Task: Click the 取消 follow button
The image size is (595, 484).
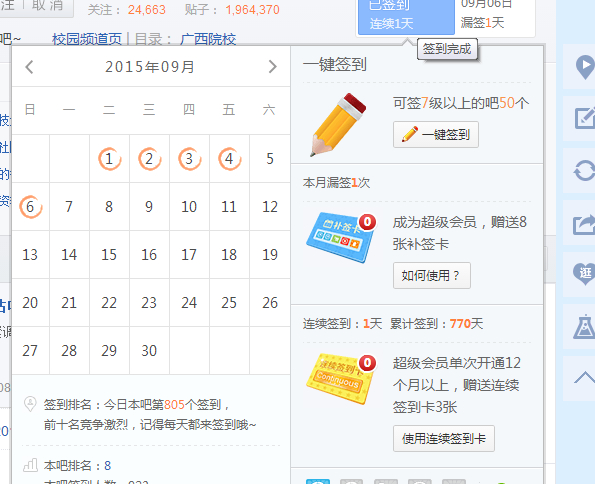Action: coord(47,6)
